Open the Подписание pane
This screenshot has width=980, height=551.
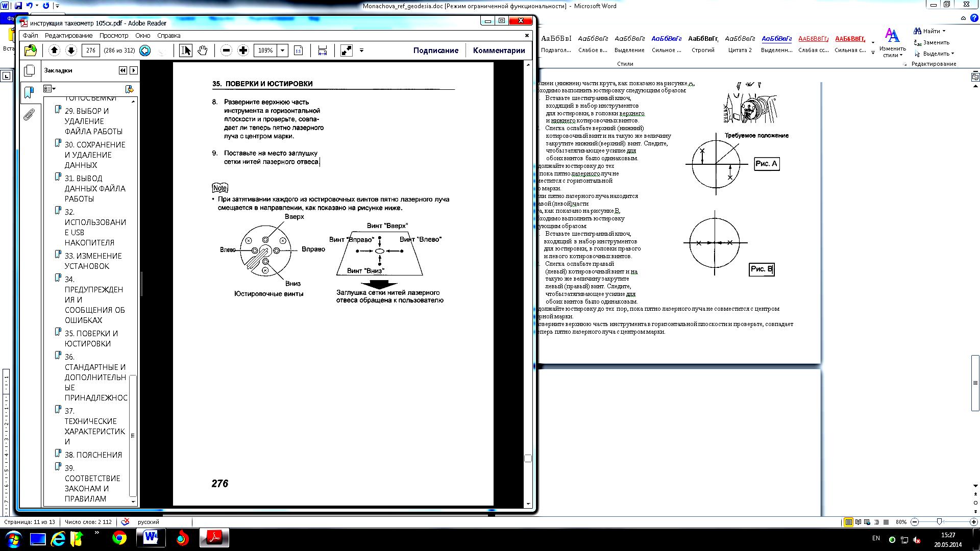pyautogui.click(x=436, y=50)
